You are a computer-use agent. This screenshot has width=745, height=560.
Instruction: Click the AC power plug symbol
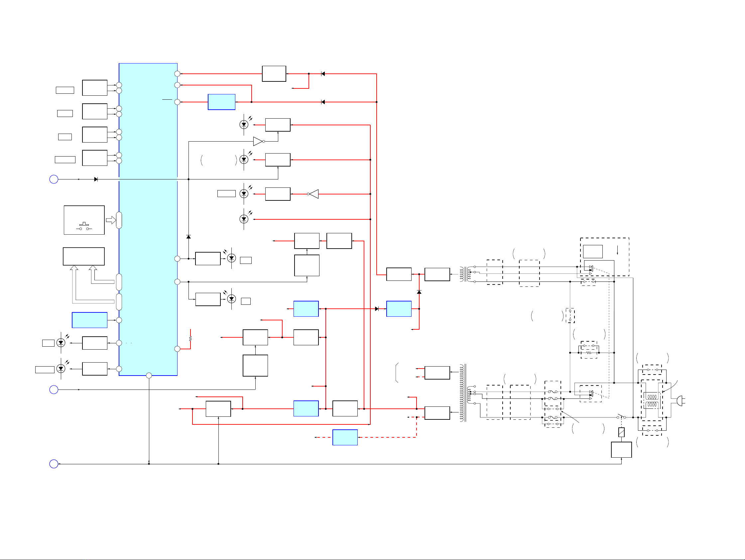click(681, 401)
